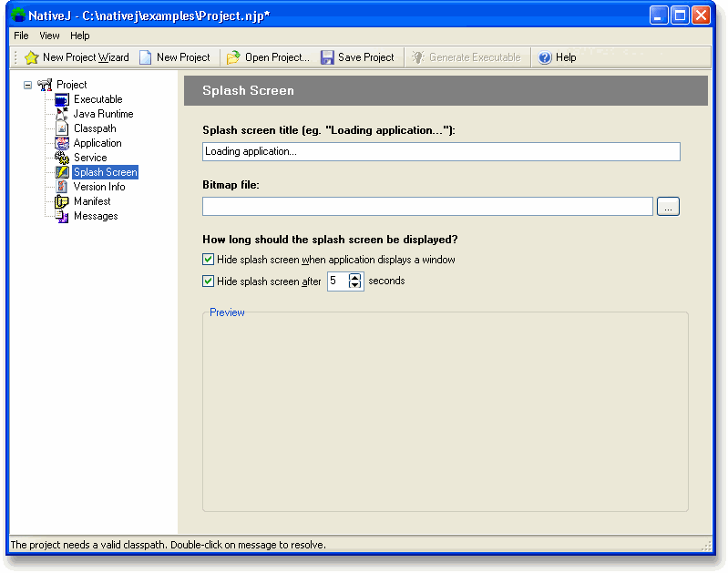The image size is (728, 573).
Task: Click the Save Project floppy disk icon
Action: pyautogui.click(x=327, y=57)
